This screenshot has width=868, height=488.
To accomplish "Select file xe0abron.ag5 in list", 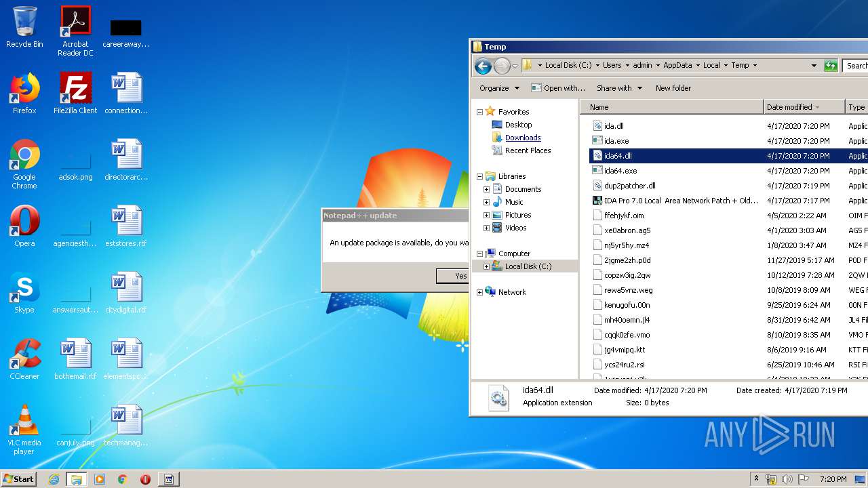I will click(x=627, y=230).
